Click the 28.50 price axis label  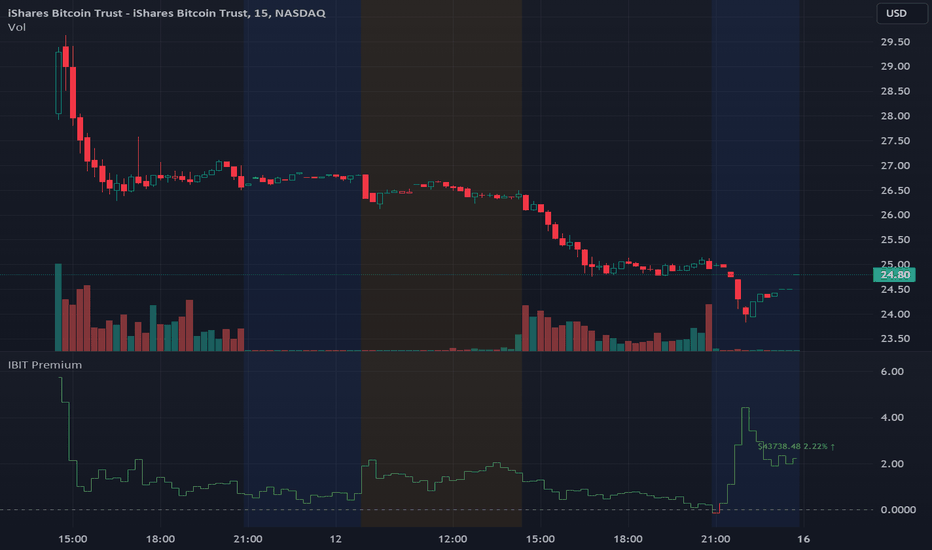pos(895,91)
